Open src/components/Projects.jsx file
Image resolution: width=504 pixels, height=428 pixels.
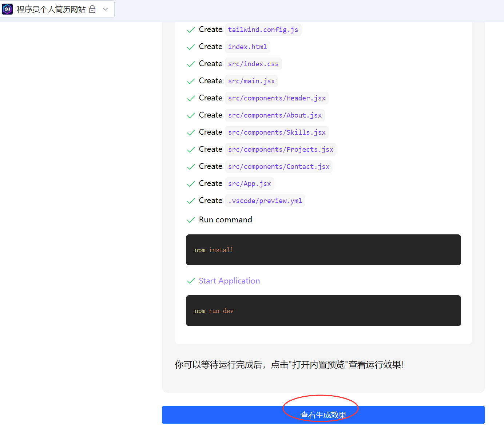280,150
